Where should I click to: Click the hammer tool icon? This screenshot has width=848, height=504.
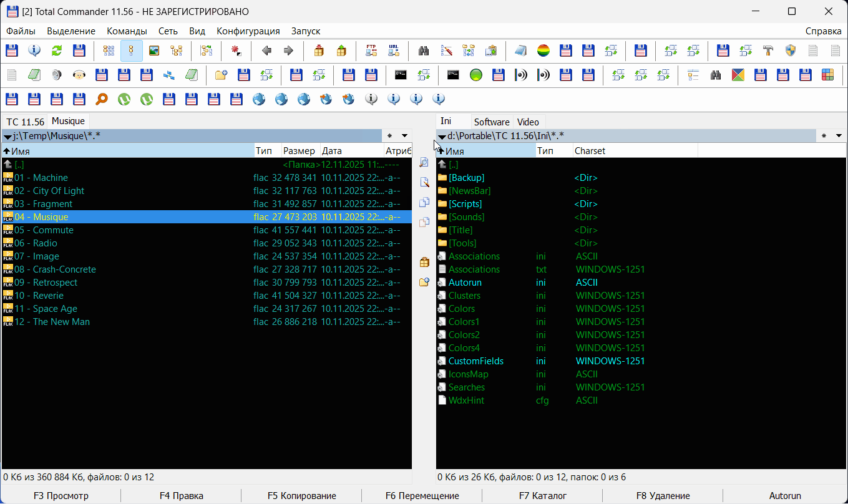(x=768, y=51)
